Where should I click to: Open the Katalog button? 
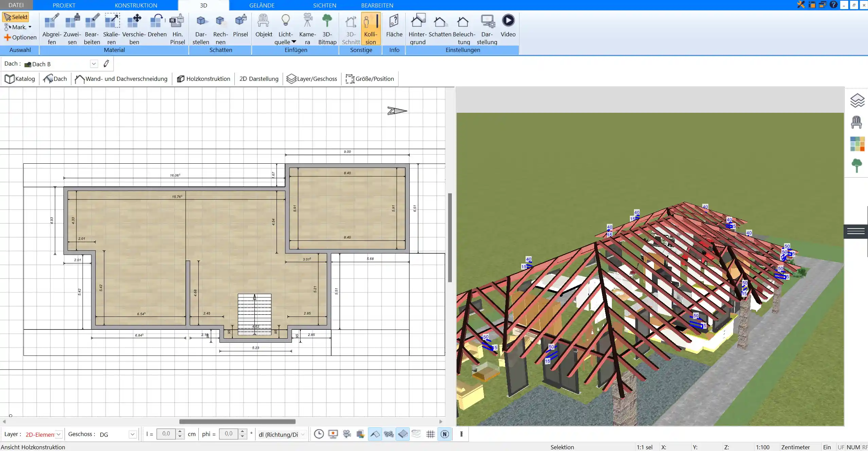click(20, 79)
